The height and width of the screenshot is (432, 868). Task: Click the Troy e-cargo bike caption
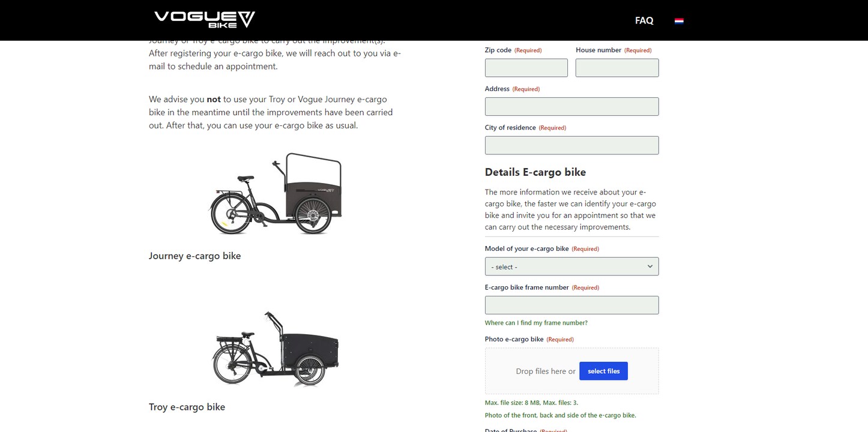(x=187, y=407)
